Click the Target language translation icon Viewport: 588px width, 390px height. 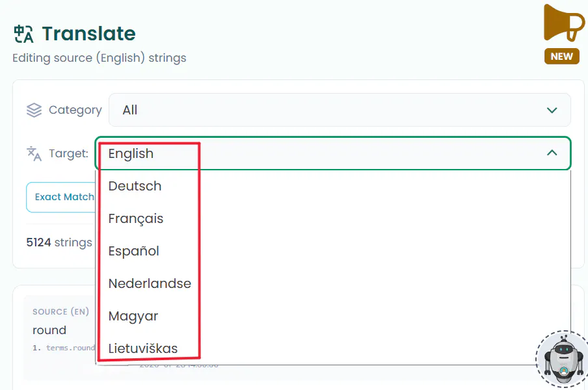(33, 153)
